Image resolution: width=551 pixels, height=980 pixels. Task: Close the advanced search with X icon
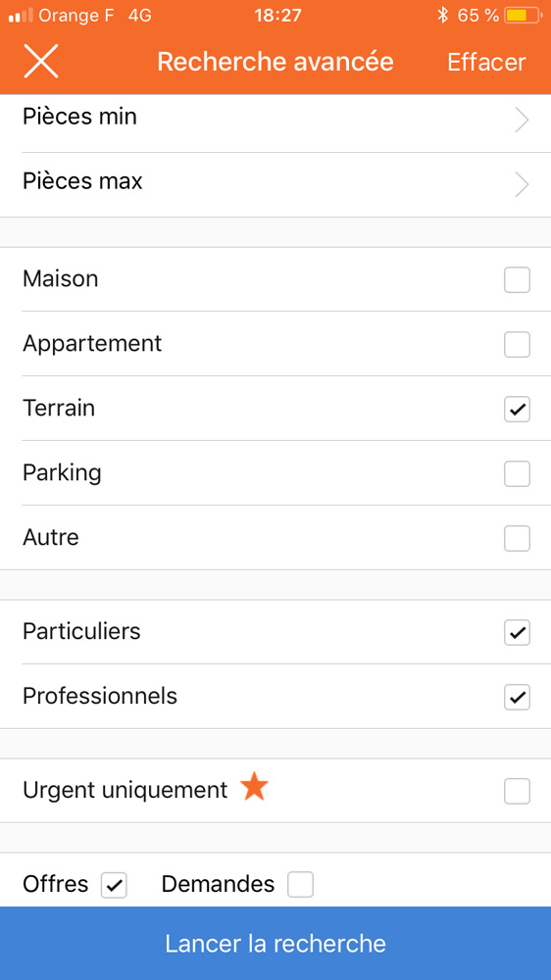pos(41,61)
